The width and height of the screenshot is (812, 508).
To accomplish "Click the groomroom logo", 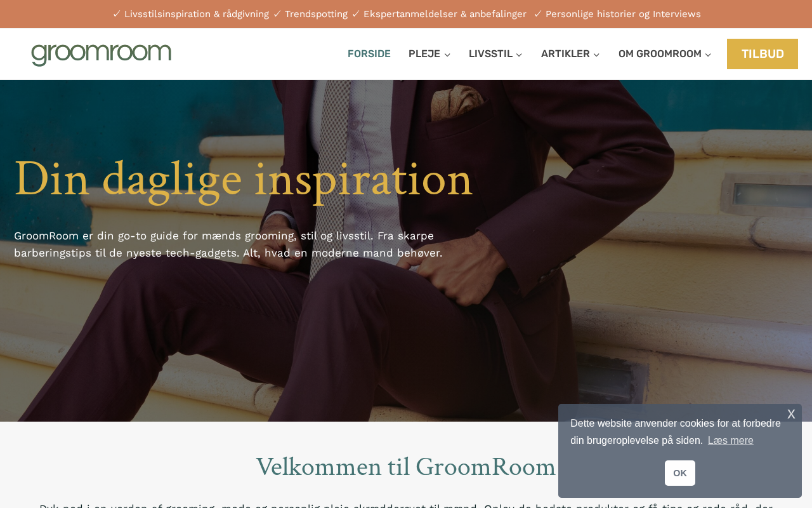I will point(101,54).
